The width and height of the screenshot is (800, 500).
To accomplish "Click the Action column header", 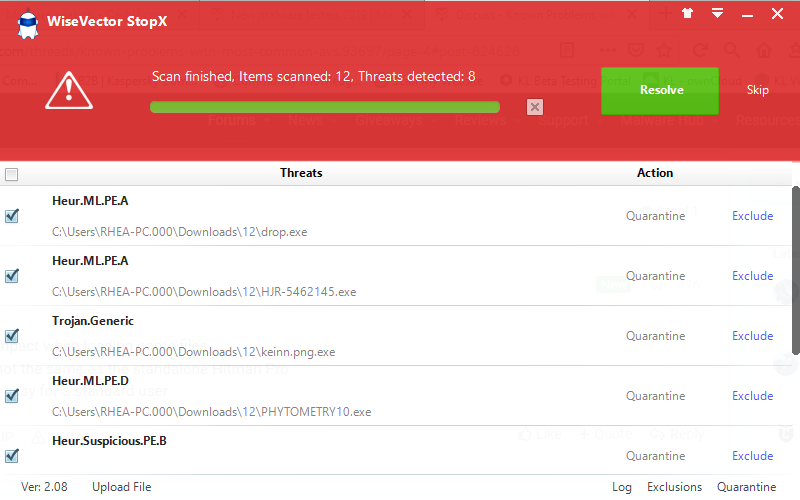I will click(655, 173).
